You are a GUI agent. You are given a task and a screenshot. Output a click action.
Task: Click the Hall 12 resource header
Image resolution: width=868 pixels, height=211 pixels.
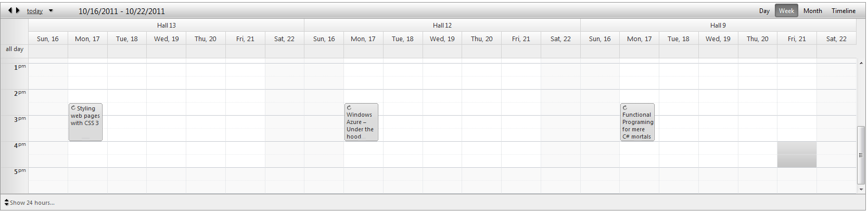pyautogui.click(x=442, y=25)
